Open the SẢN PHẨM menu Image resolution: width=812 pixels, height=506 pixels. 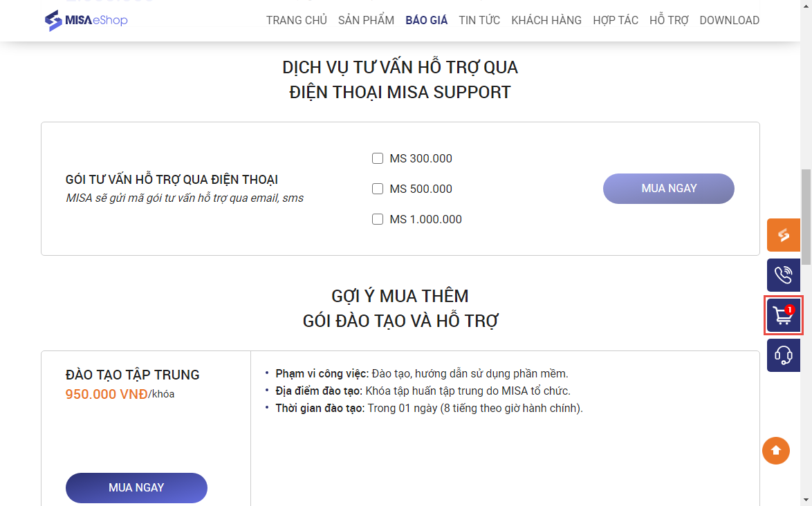[x=366, y=20]
